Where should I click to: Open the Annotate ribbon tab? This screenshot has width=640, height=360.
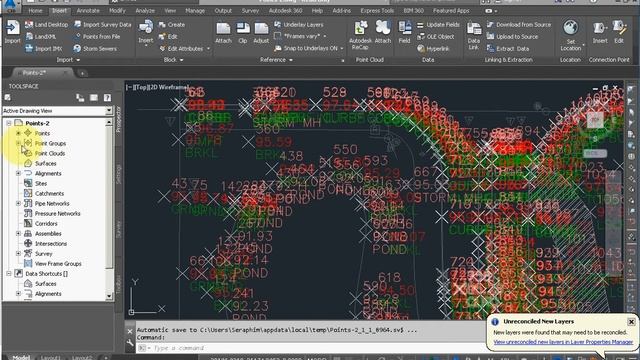tap(88, 11)
